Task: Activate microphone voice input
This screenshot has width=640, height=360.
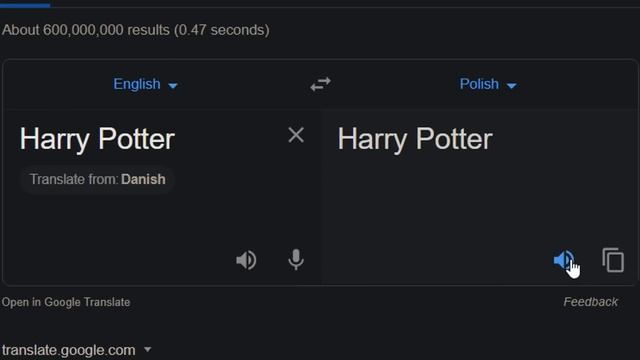Action: tap(296, 260)
